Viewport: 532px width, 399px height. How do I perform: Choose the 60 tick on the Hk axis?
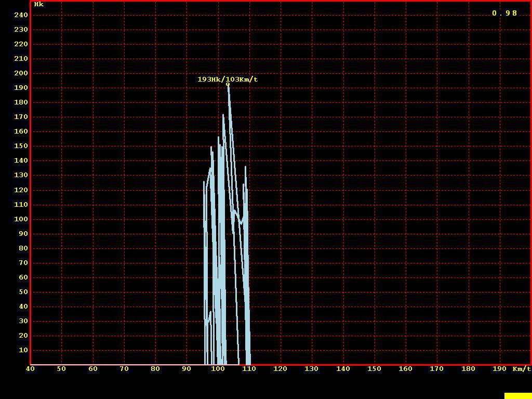[x=23, y=277]
